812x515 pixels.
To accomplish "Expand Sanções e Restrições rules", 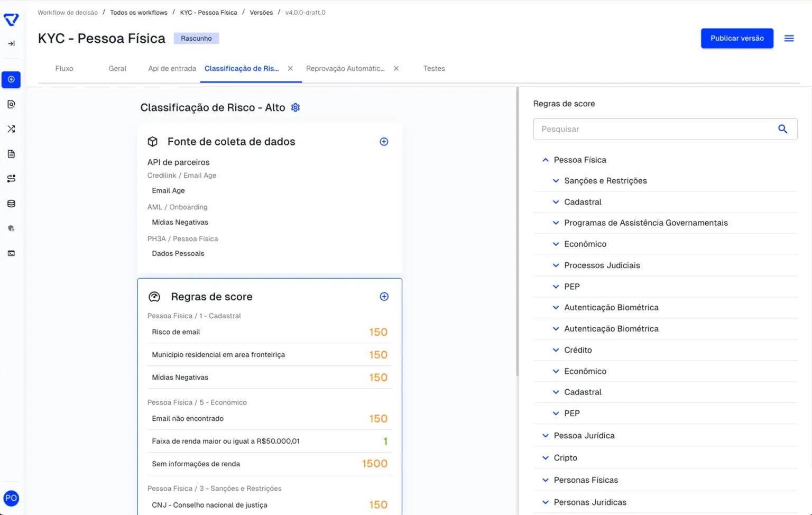I will [x=556, y=181].
